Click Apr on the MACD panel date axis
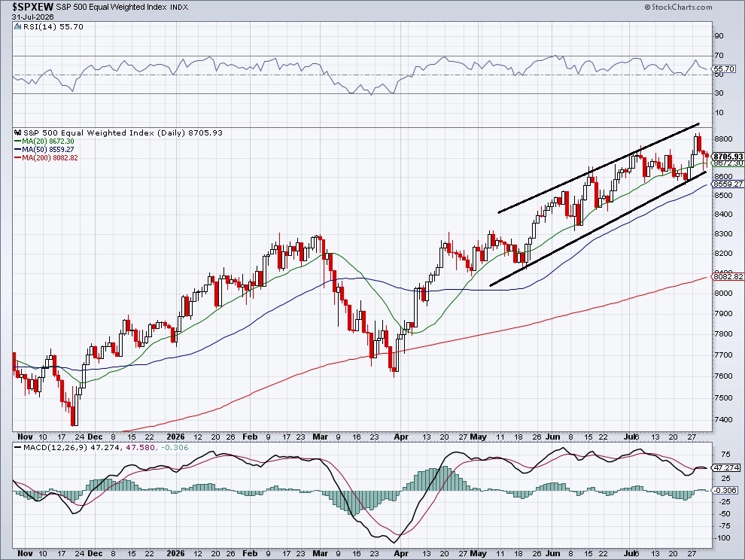Image resolution: width=745 pixels, height=560 pixels. tap(402, 553)
